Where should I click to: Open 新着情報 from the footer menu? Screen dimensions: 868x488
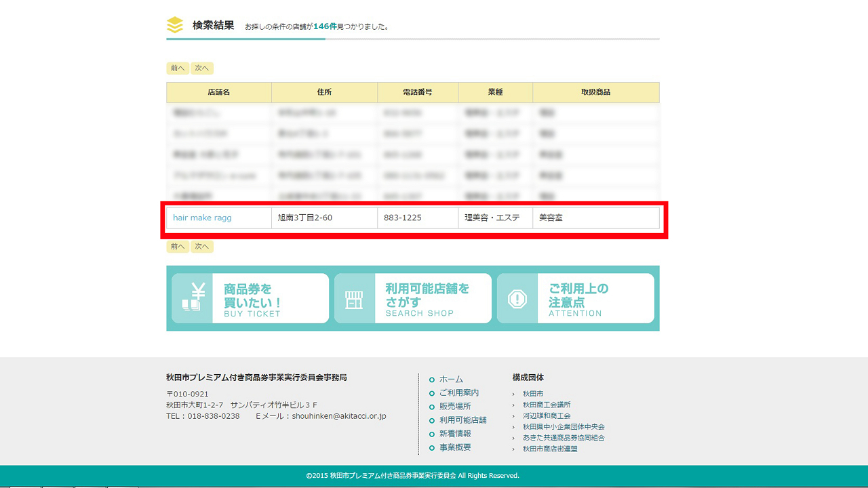[454, 434]
